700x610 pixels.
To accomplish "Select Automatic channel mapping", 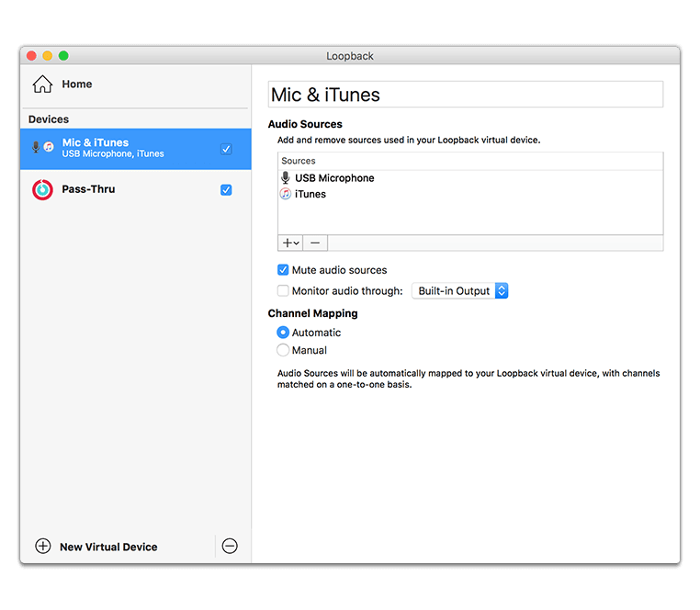I will [283, 333].
